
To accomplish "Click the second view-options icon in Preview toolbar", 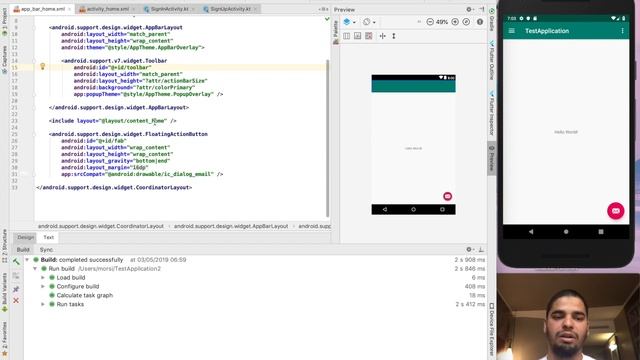I will 358,36.
